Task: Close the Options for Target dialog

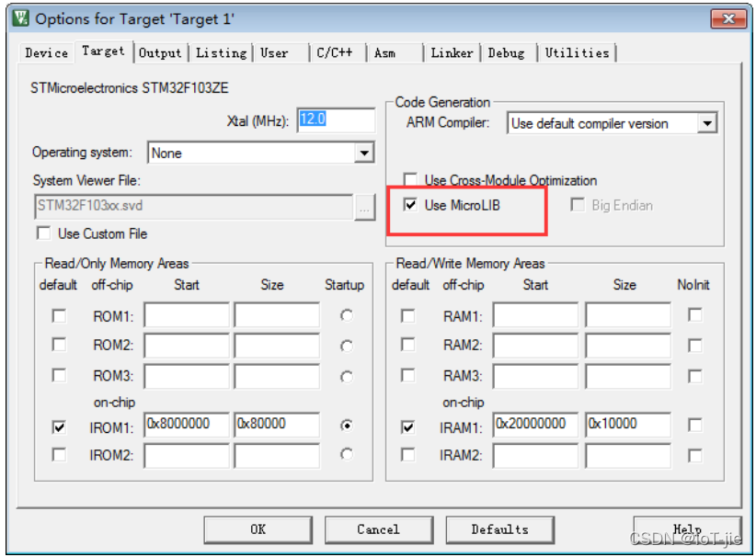Action: (x=728, y=18)
